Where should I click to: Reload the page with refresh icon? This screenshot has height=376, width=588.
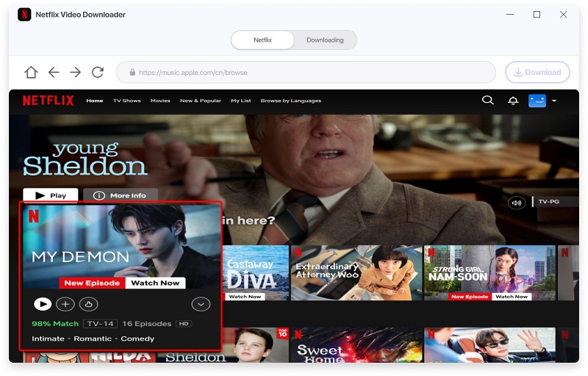click(x=98, y=72)
